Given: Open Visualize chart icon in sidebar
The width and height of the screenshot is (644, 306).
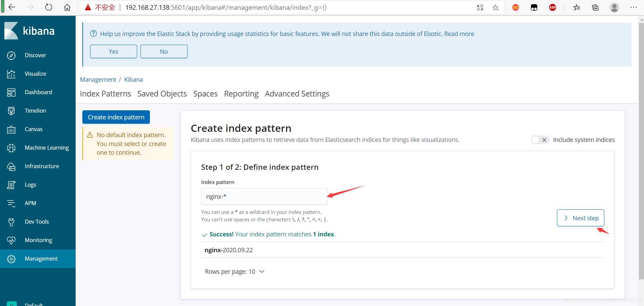Looking at the screenshot, I should pos(11,74).
